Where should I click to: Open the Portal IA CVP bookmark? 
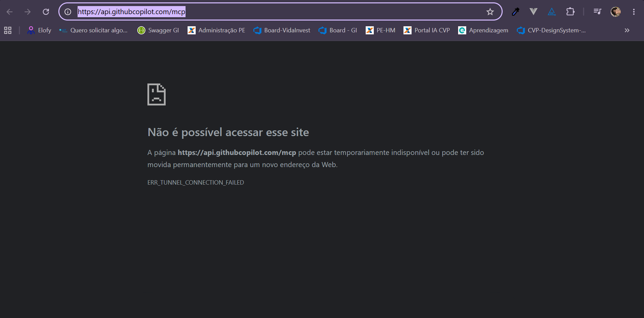[x=427, y=30]
